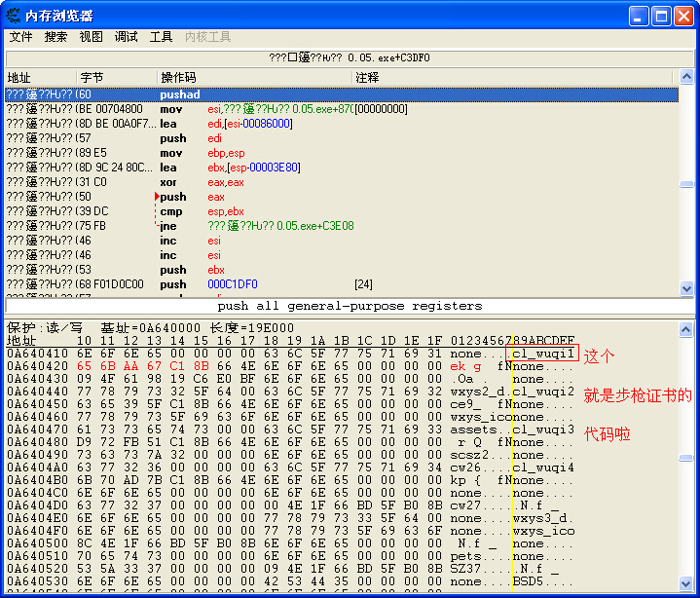This screenshot has height=598, width=700.
Task: Click disassembler scrollbar up arrow
Action: (686, 77)
